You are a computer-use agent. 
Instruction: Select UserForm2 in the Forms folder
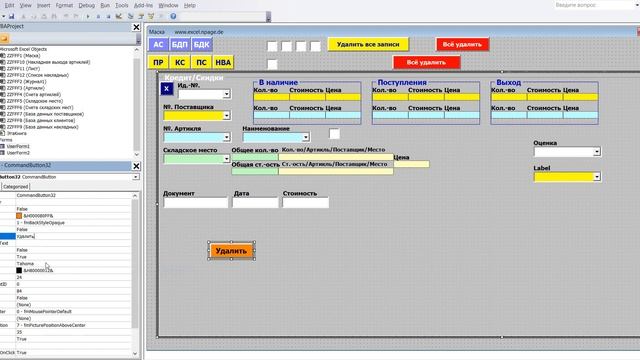click(18, 153)
